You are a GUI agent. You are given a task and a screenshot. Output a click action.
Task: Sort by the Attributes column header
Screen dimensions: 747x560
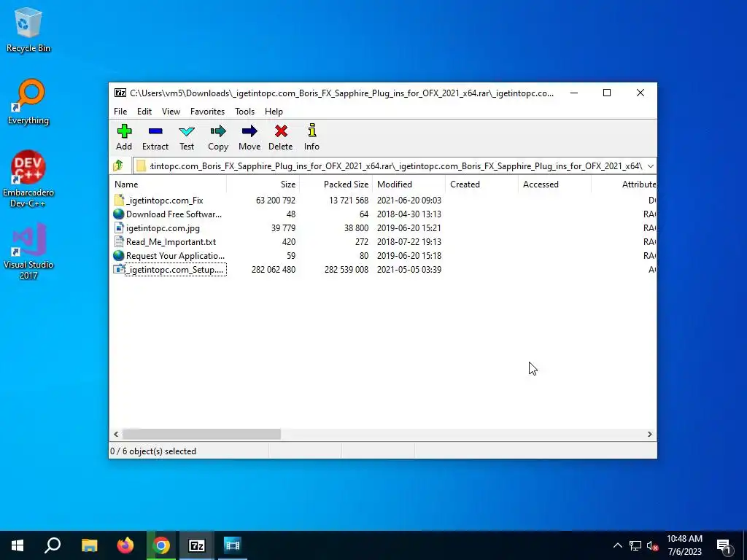[624, 184]
